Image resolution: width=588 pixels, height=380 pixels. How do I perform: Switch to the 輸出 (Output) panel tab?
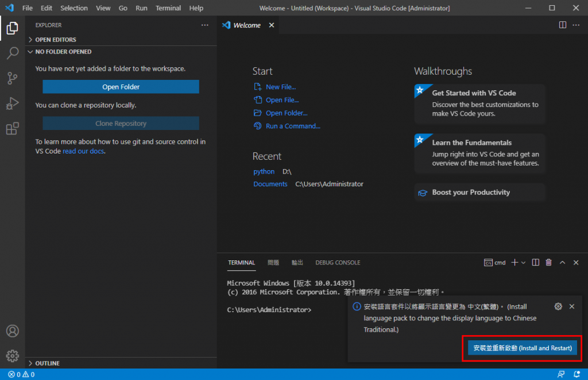tap(297, 263)
